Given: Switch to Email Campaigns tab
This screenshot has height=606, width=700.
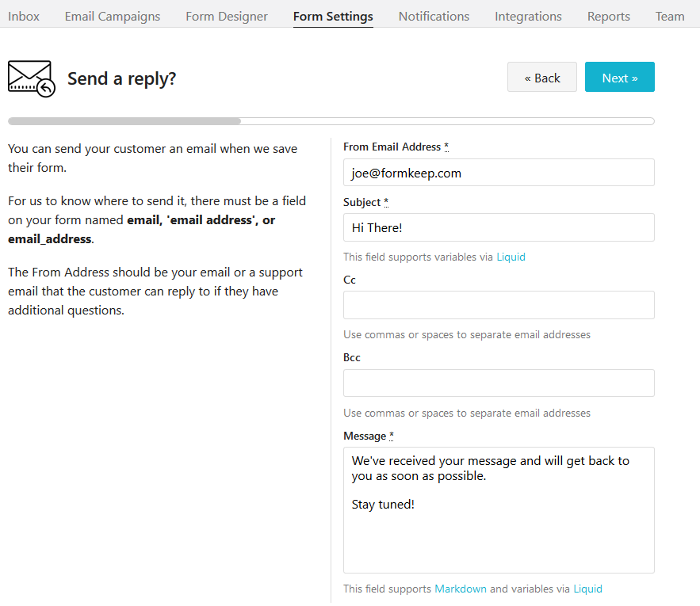Looking at the screenshot, I should 113,16.
